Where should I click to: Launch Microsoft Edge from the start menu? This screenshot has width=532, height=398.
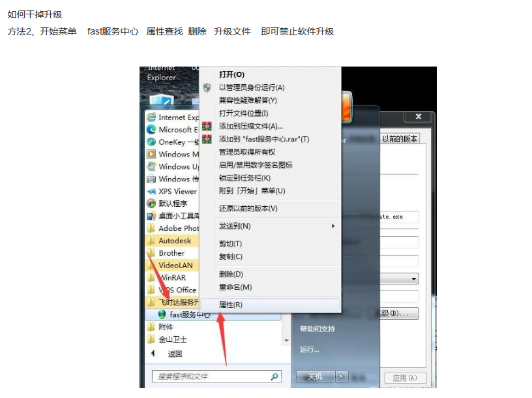pyautogui.click(x=151, y=129)
